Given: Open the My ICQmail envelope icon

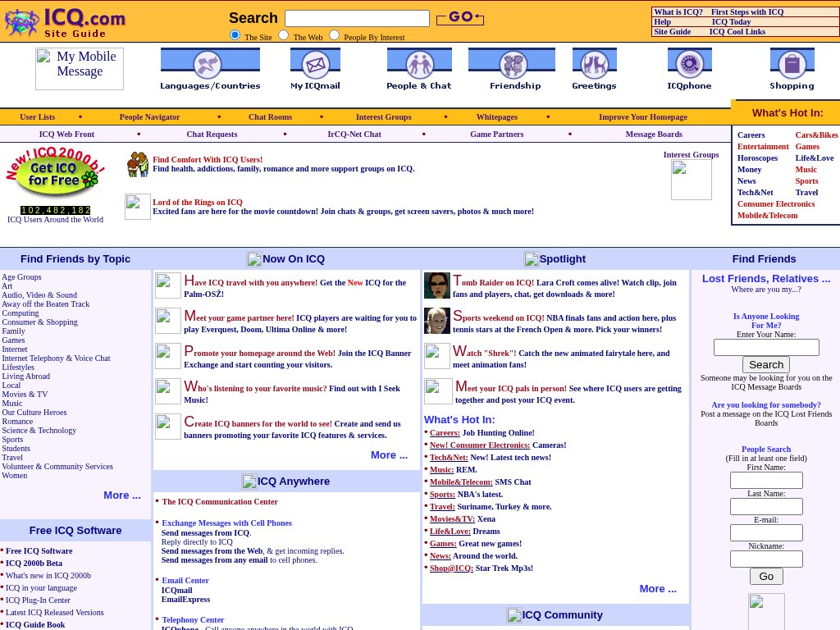Looking at the screenshot, I should [315, 69].
